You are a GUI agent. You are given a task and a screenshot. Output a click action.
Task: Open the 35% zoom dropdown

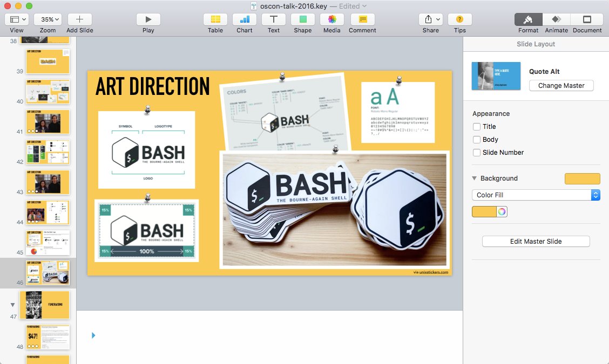pyautogui.click(x=48, y=19)
